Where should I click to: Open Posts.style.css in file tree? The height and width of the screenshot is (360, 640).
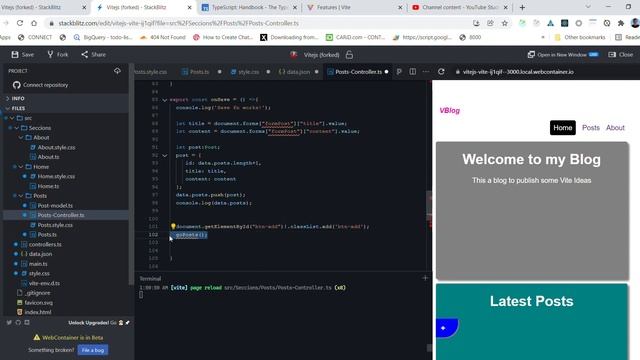(x=55, y=225)
